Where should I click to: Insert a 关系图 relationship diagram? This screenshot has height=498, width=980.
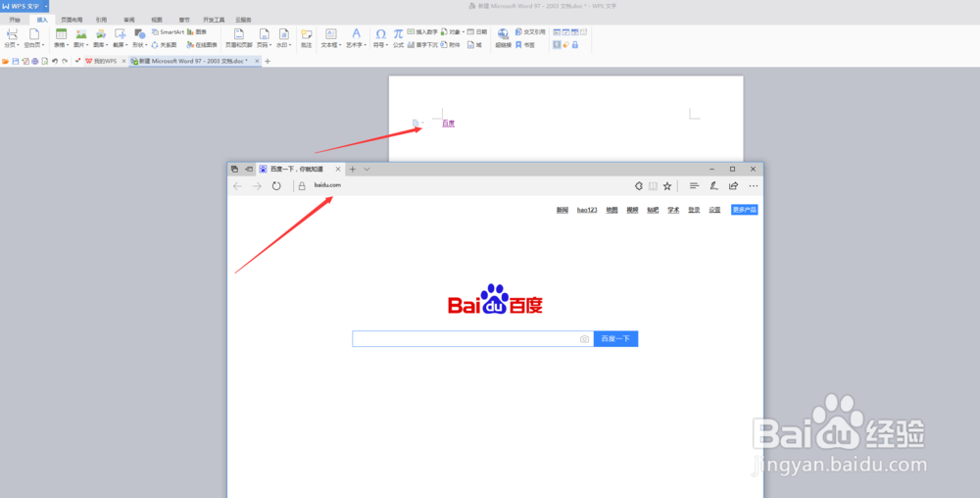pyautogui.click(x=165, y=45)
